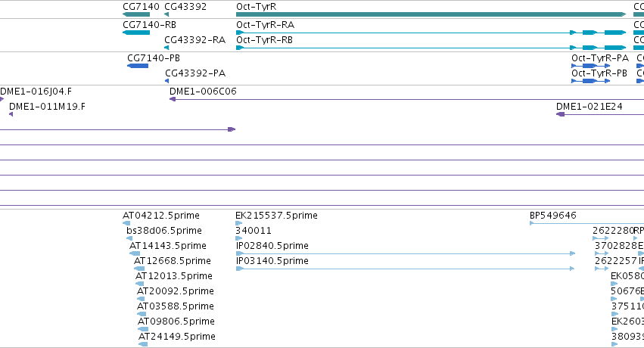Select the CG43392 gene arrowhead
Image resolution: width=644 pixels, height=348 pixels.
(166, 14)
